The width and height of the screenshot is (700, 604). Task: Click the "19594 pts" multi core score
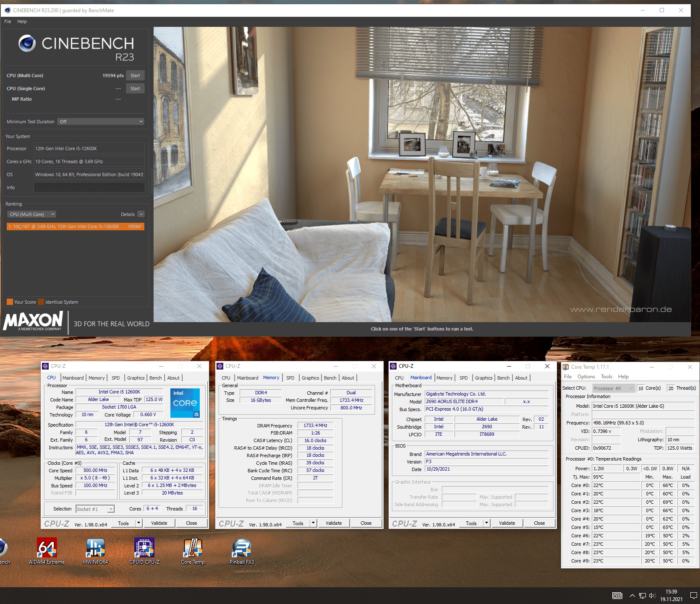pyautogui.click(x=113, y=75)
